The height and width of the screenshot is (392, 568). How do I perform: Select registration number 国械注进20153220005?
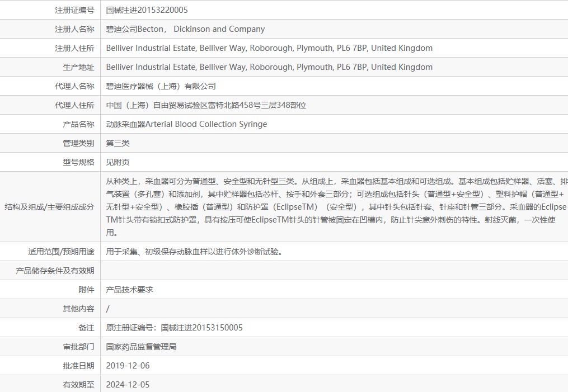point(147,10)
